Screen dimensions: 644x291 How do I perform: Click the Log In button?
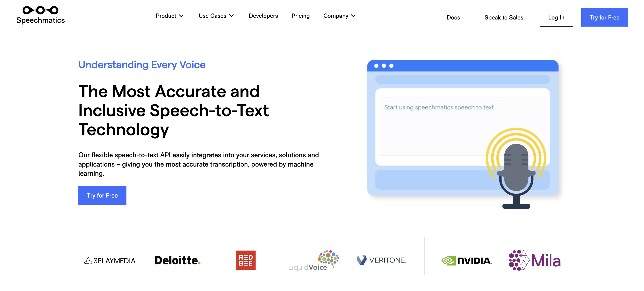pos(556,17)
